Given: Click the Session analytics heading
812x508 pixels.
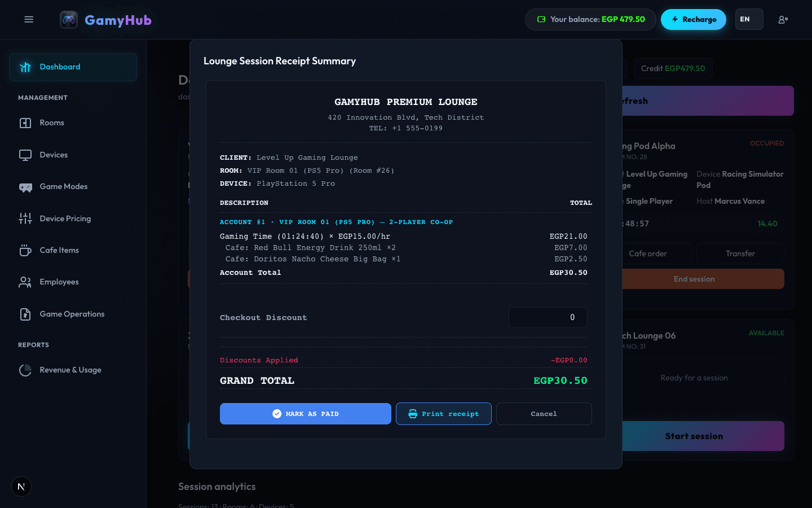Looking at the screenshot, I should (x=217, y=487).
